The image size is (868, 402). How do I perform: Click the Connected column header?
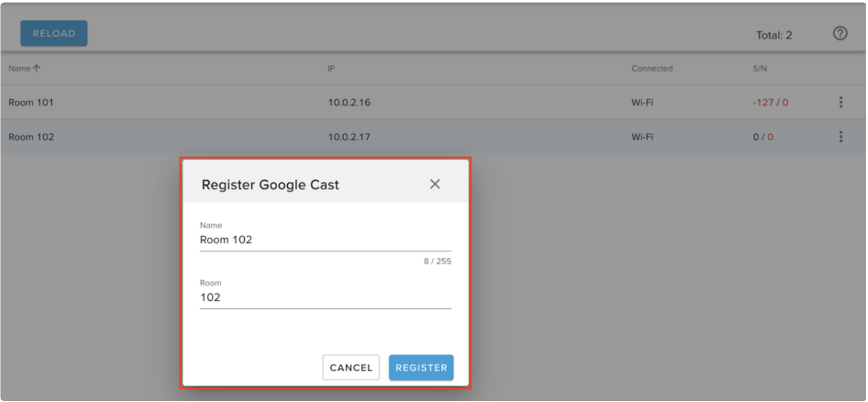click(652, 68)
